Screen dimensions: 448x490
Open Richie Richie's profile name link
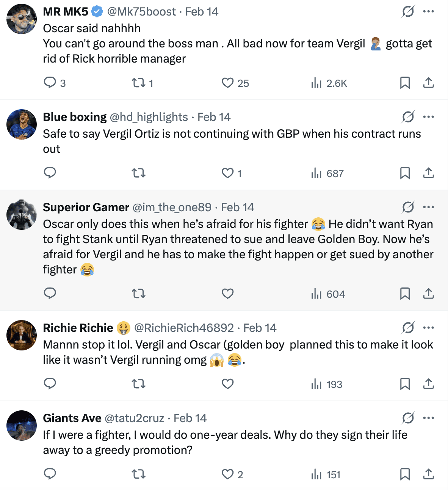click(78, 328)
